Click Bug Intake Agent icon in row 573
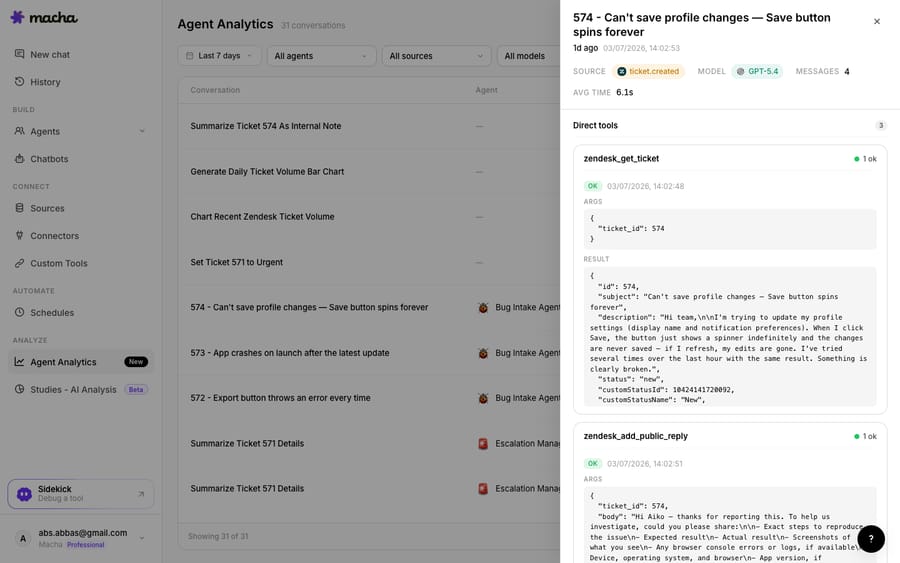The width and height of the screenshot is (900, 563). (x=483, y=353)
